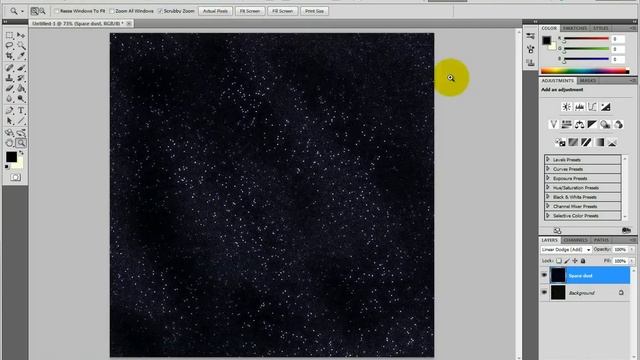Hide the Background layer

pos(544,293)
